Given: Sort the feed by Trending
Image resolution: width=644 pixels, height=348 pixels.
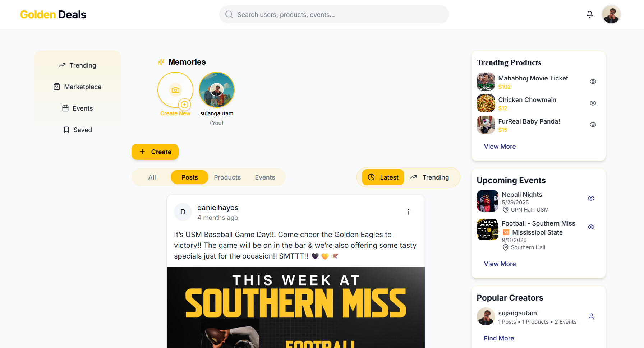Looking at the screenshot, I should pyautogui.click(x=430, y=177).
